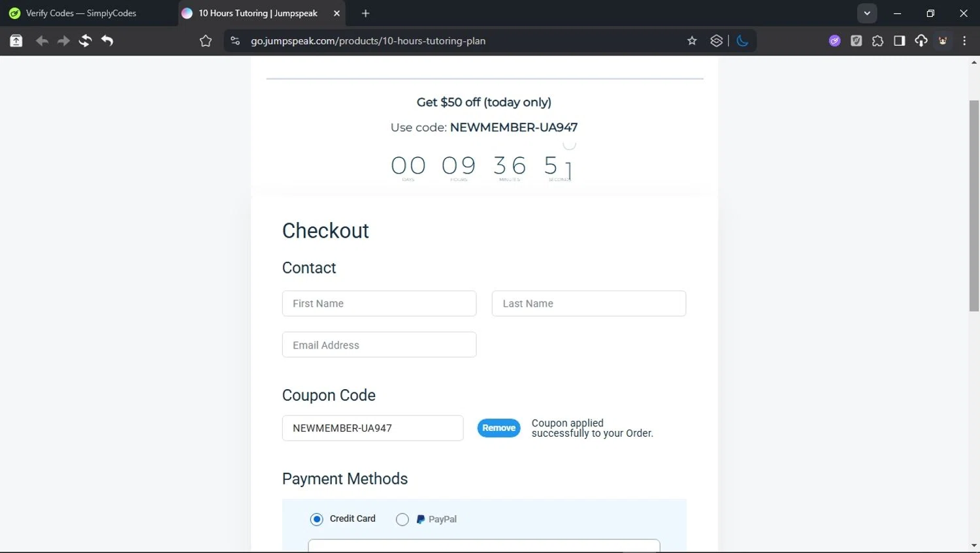980x553 pixels.
Task: Click the card input field below payment methods
Action: [x=484, y=546]
